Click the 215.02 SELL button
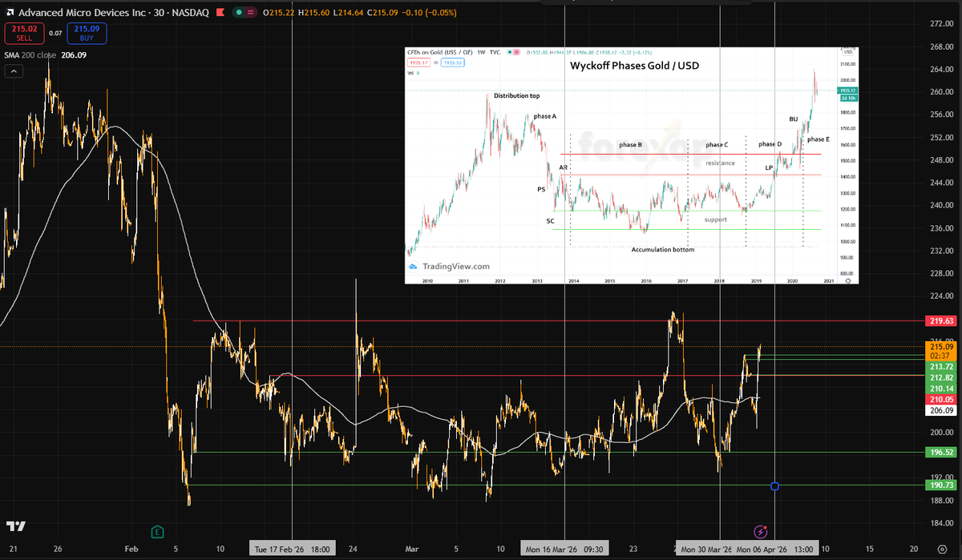Screen dimensions: 962x560 tap(23, 33)
